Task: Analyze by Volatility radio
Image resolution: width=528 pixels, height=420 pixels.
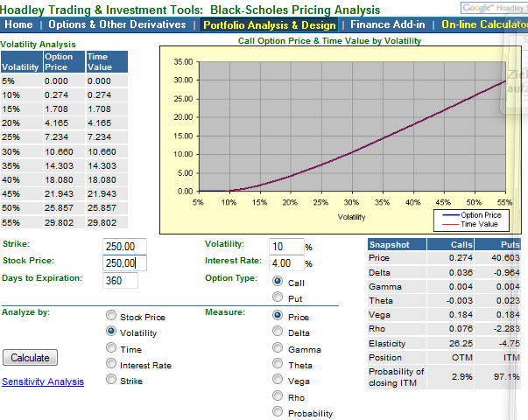Action: point(111,331)
